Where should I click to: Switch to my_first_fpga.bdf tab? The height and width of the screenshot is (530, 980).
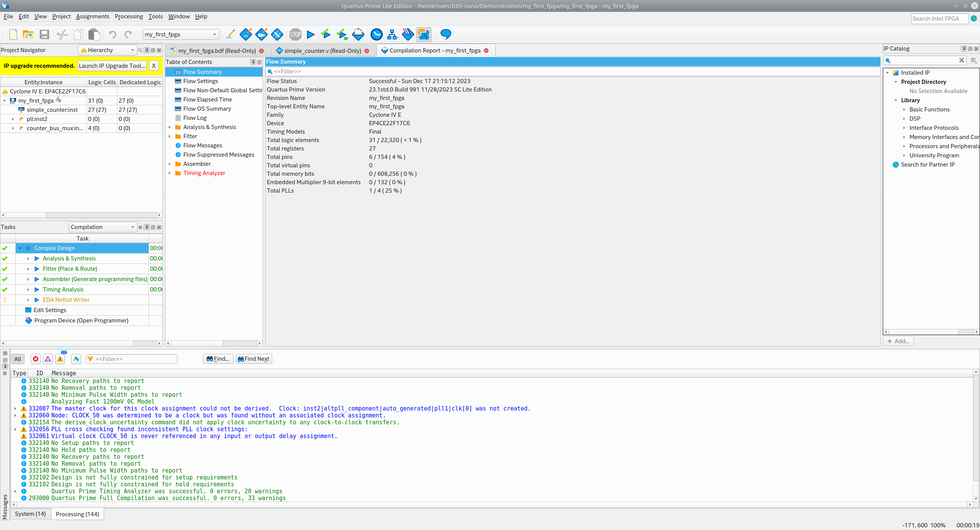pyautogui.click(x=217, y=51)
